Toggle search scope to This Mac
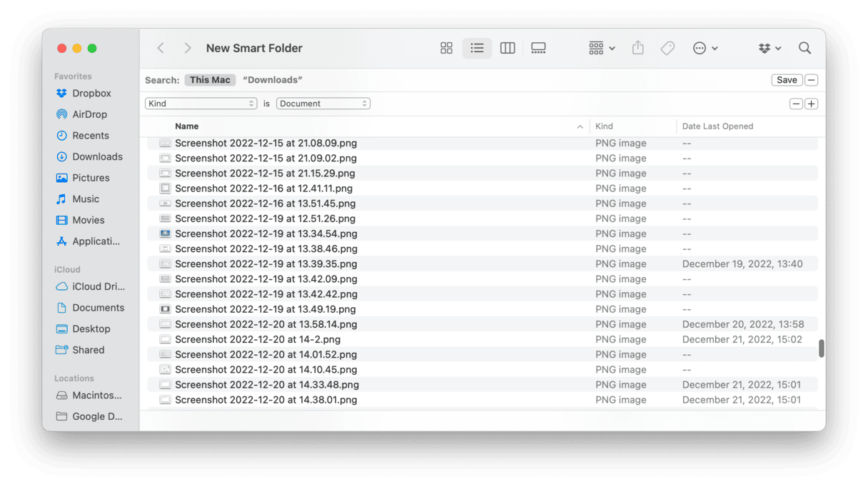This screenshot has width=868, height=487. click(x=210, y=80)
